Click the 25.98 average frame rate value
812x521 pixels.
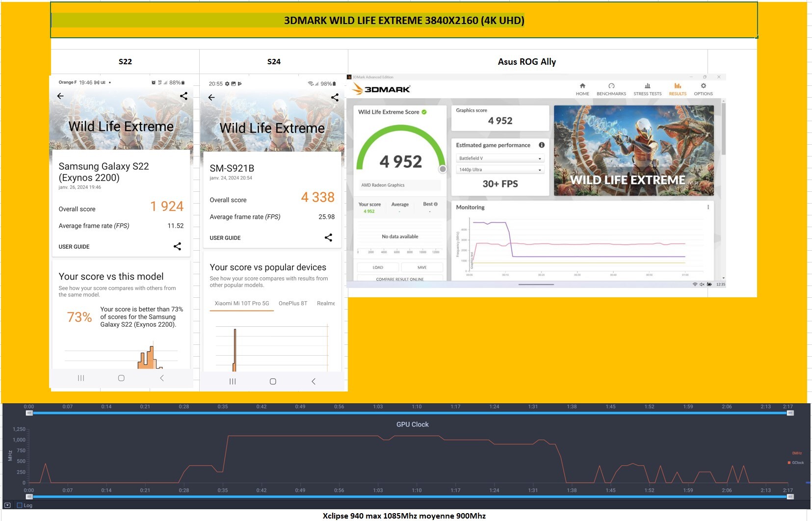327,217
